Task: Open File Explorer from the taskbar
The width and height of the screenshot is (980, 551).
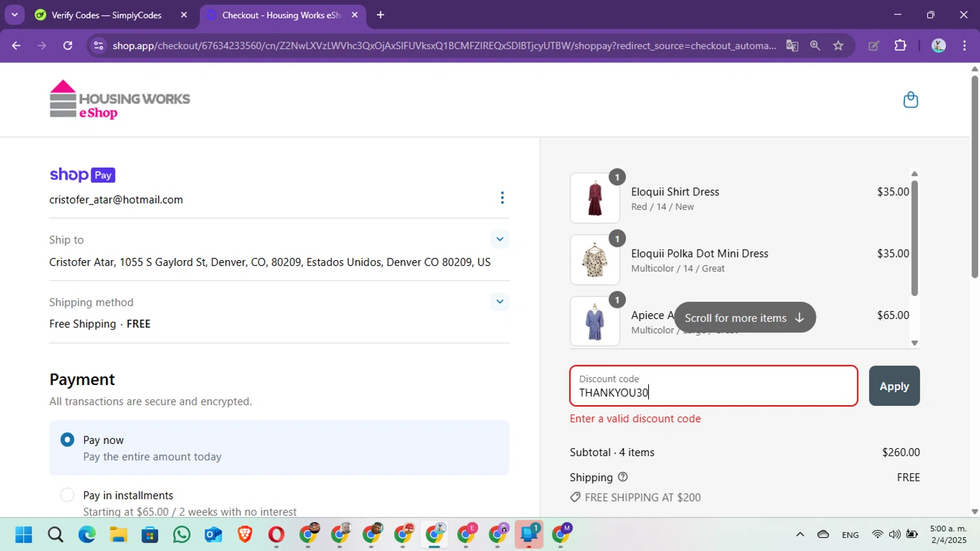Action: point(118,535)
